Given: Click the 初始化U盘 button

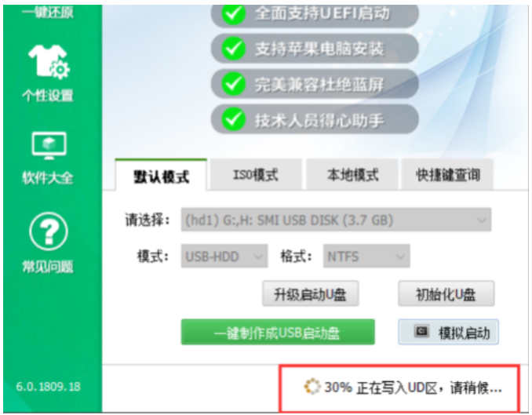Looking at the screenshot, I should point(446,293).
